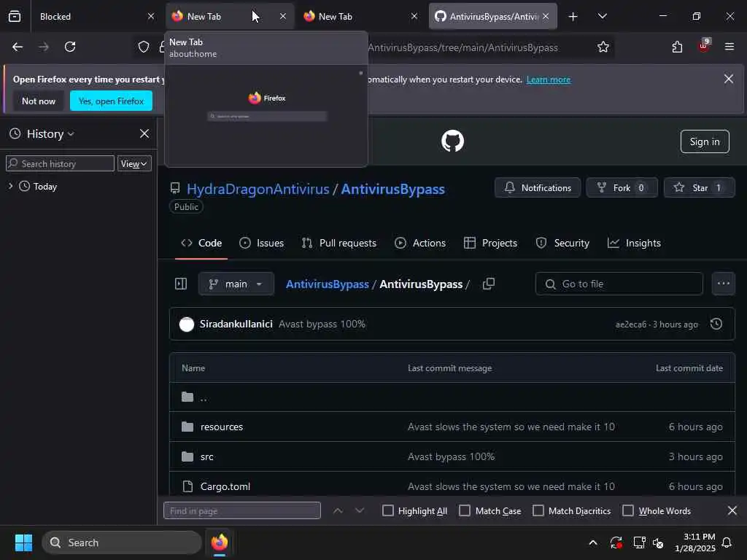Open the src folder

point(206,456)
